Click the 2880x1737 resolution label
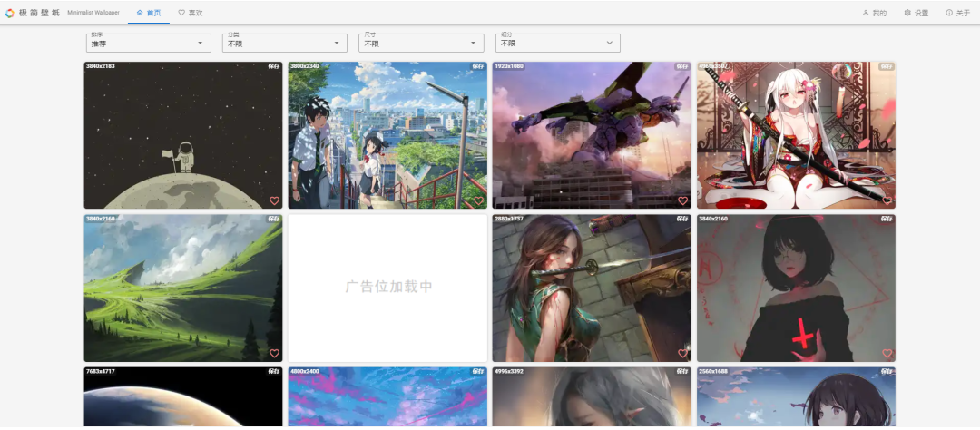Image resolution: width=980 pixels, height=430 pixels. tap(509, 219)
